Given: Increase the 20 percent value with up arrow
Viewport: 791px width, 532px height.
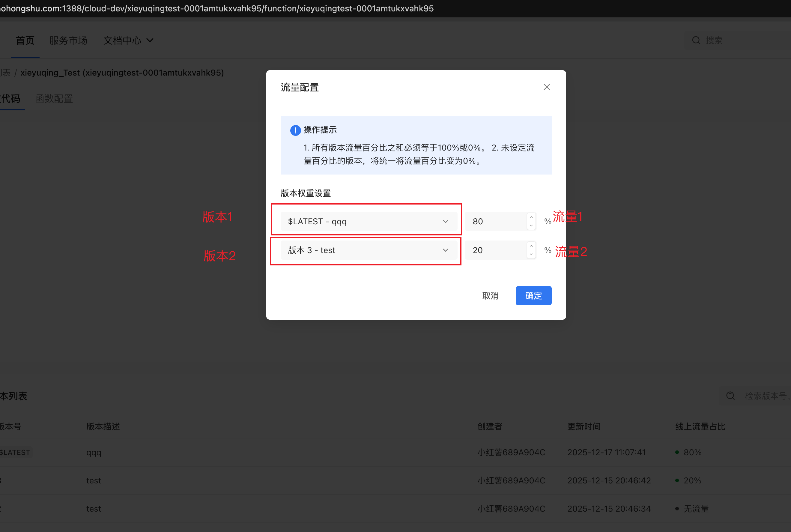Looking at the screenshot, I should click(x=531, y=246).
